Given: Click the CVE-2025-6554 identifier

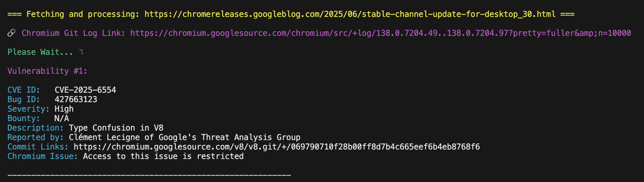Looking at the screenshot, I should click(85, 90).
